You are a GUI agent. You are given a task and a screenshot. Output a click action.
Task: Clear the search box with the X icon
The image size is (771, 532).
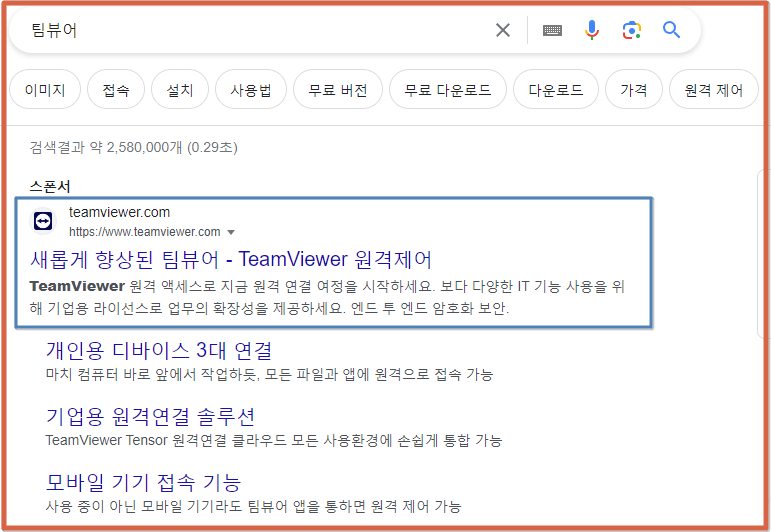pos(503,30)
